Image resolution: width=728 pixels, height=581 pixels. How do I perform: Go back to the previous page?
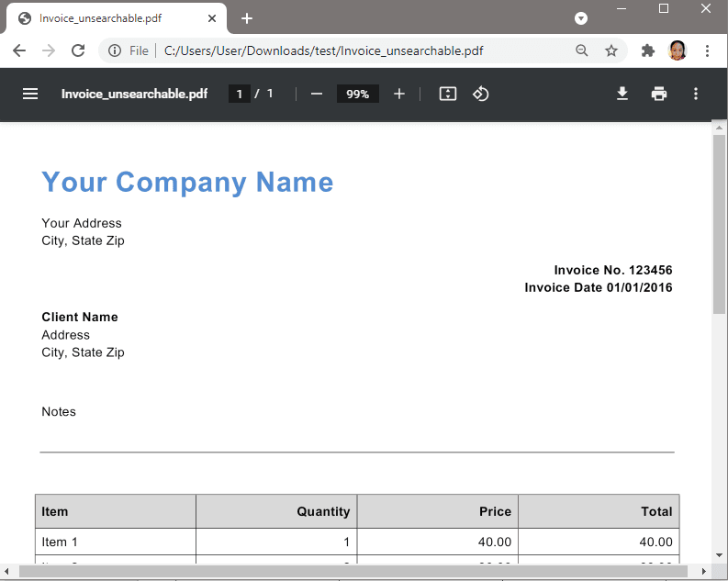(19, 51)
